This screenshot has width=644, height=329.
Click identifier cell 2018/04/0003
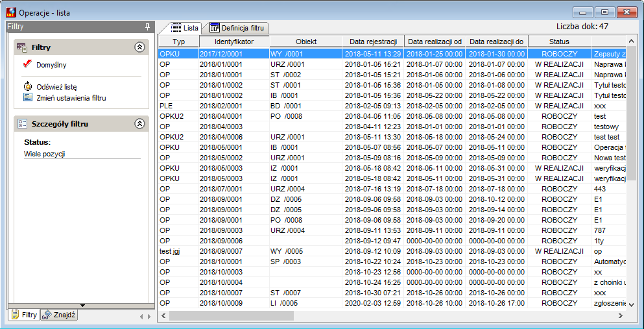point(234,127)
